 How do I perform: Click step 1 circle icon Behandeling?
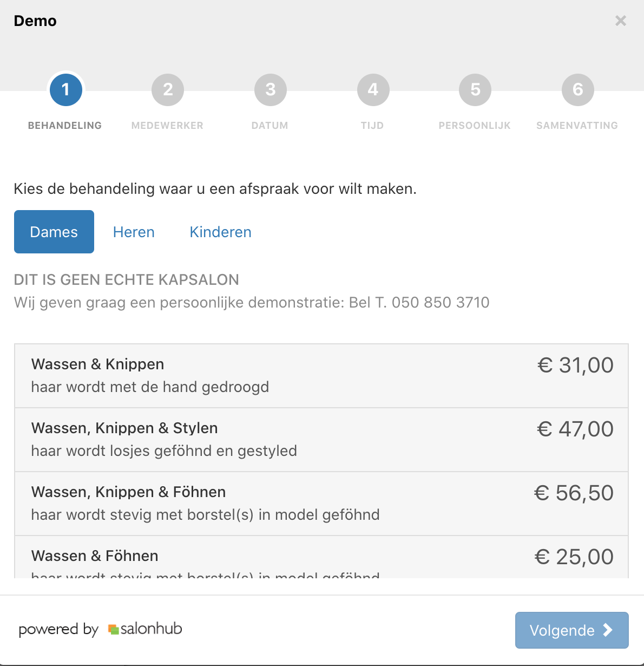pos(65,90)
